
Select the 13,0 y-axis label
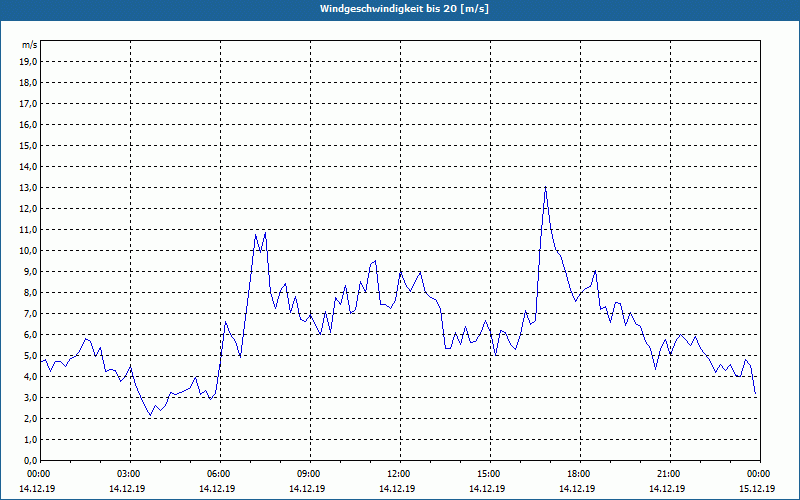28,188
